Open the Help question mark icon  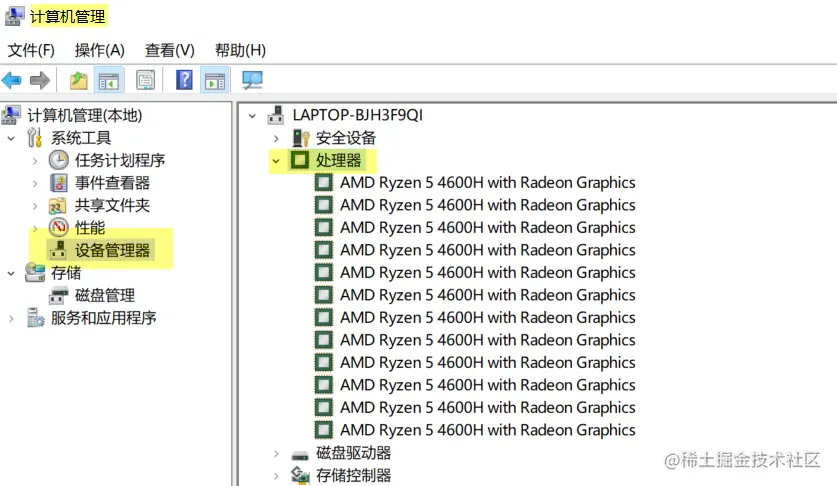[x=184, y=81]
